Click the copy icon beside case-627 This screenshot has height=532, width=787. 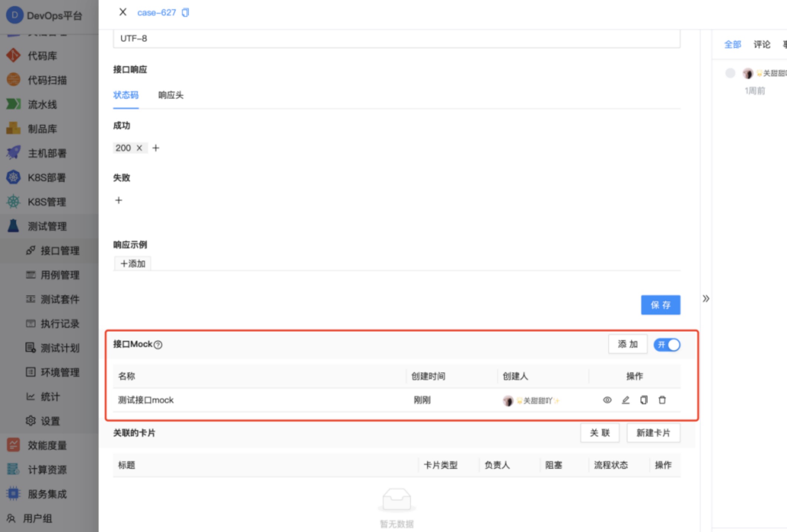(x=185, y=12)
